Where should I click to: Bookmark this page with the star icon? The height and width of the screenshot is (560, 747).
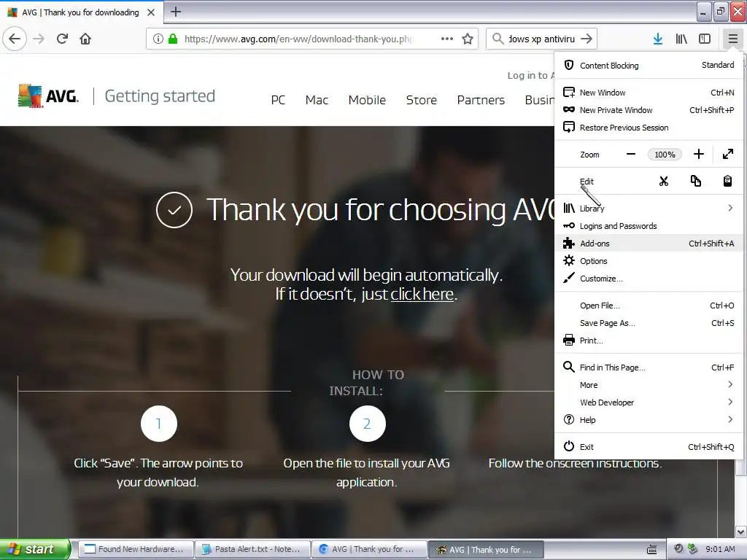468,39
